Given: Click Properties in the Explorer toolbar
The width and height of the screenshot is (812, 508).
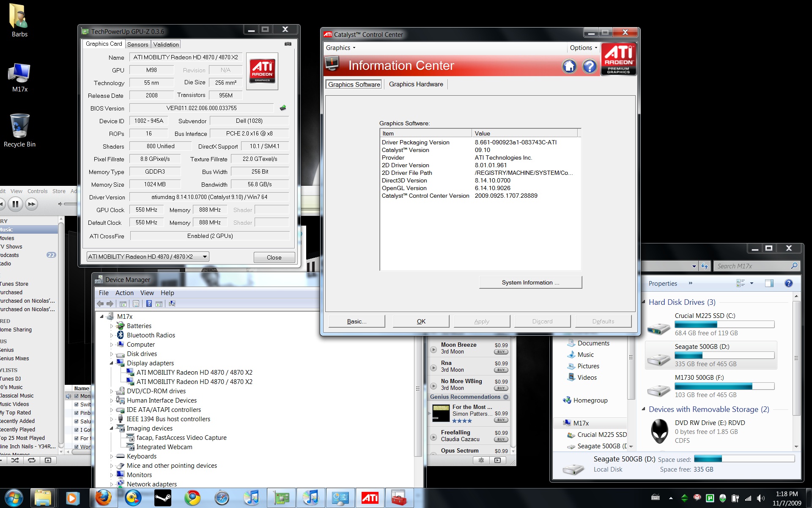Looking at the screenshot, I should click(x=663, y=284).
